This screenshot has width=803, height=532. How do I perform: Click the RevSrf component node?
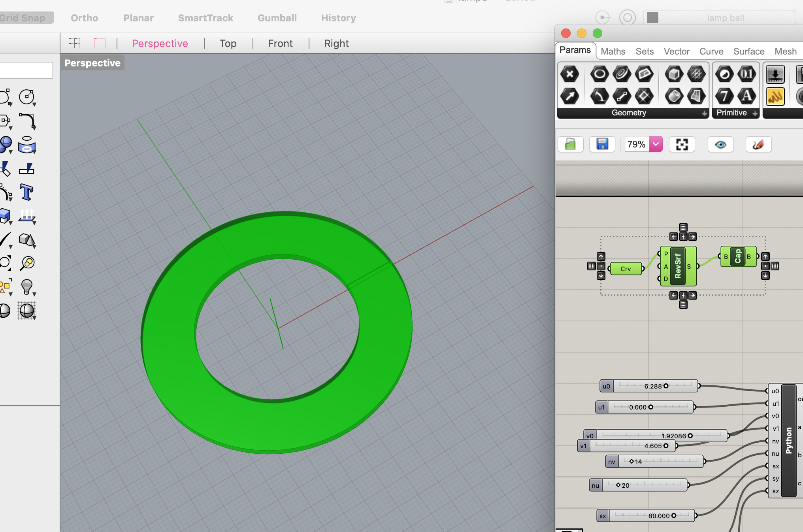678,266
